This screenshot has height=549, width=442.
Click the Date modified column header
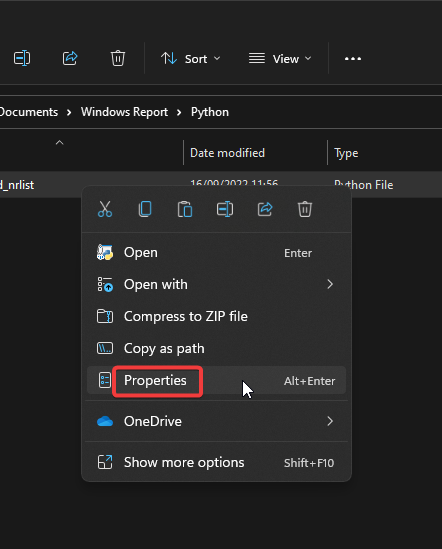(227, 153)
